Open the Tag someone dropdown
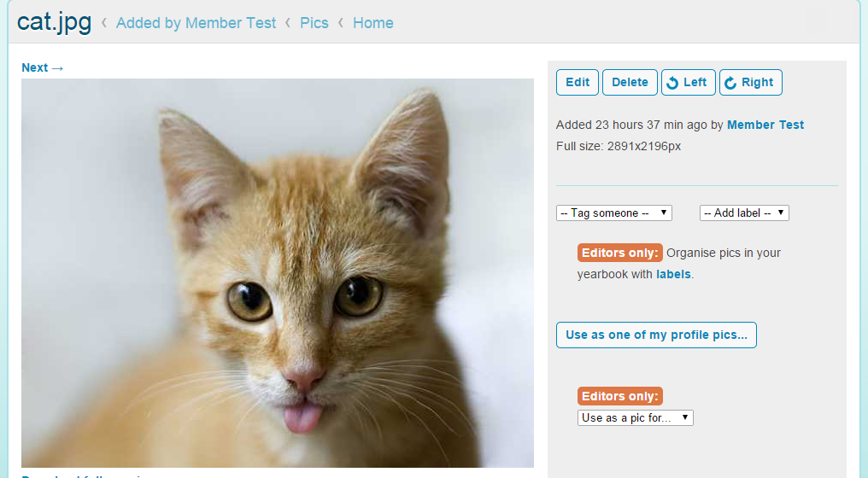Screen dimensions: 868x478 (x=613, y=213)
